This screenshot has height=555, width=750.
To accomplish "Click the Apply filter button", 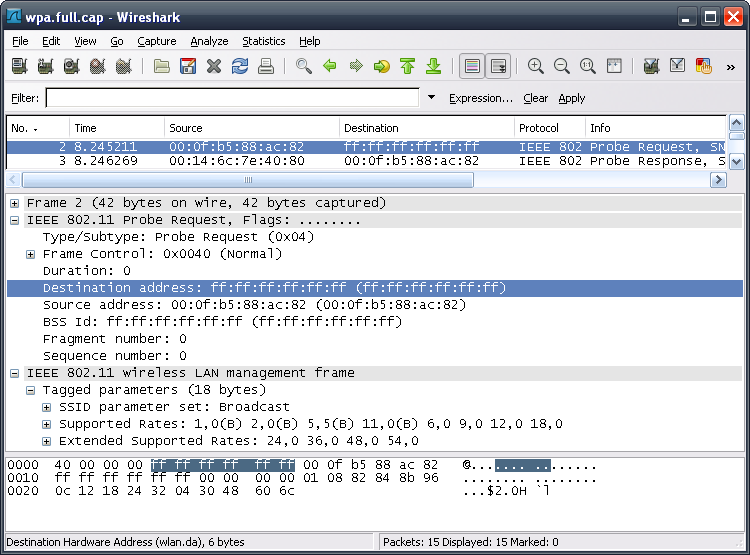I will (x=572, y=99).
